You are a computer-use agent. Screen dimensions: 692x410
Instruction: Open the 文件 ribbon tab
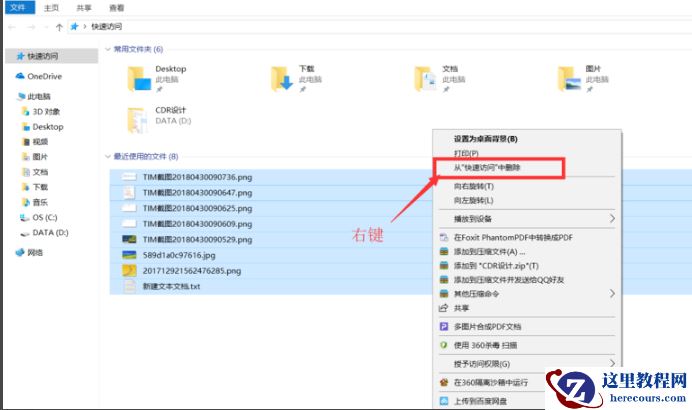[19, 7]
